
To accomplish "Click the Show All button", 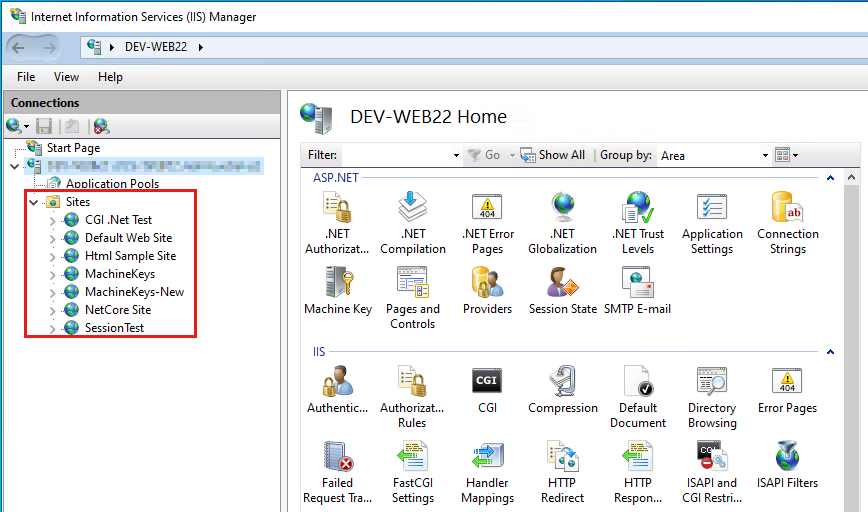I will click(553, 155).
